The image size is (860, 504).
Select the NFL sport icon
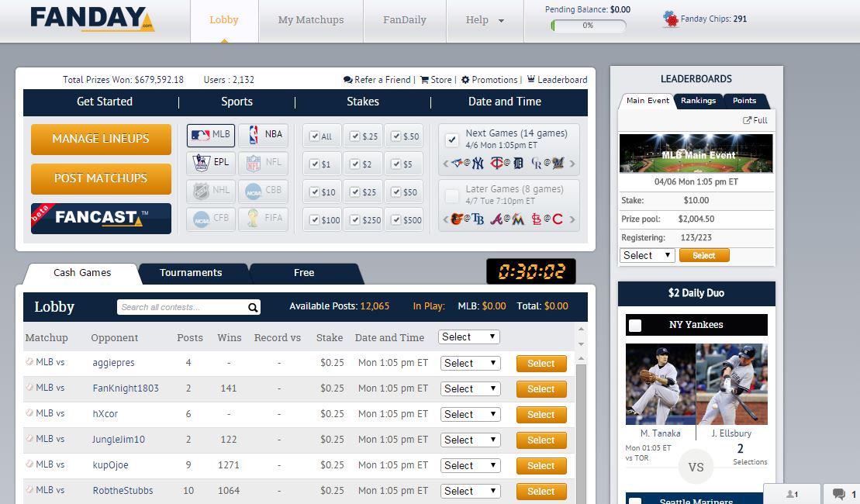pyautogui.click(x=263, y=163)
